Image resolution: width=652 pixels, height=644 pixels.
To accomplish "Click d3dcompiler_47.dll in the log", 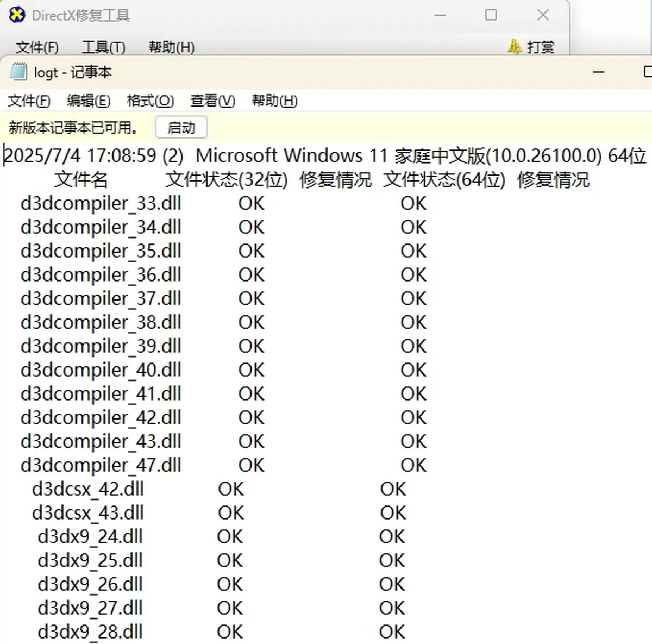I will (101, 465).
